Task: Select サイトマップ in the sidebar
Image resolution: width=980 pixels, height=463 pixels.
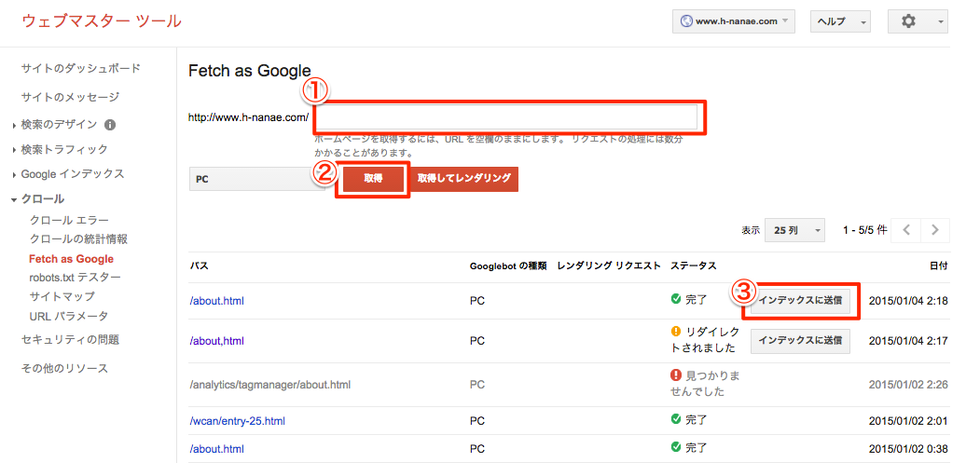Action: coord(62,296)
